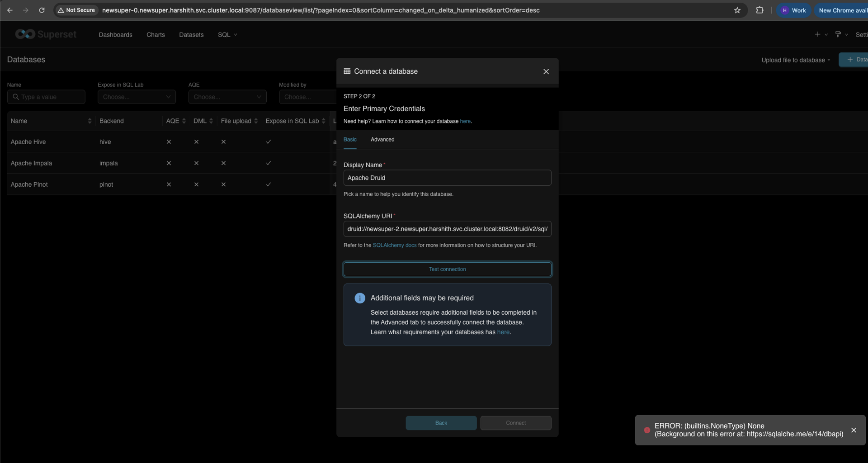The image size is (868, 463).
Task: Focus the SQLAlchemy URI input field
Action: (448, 229)
